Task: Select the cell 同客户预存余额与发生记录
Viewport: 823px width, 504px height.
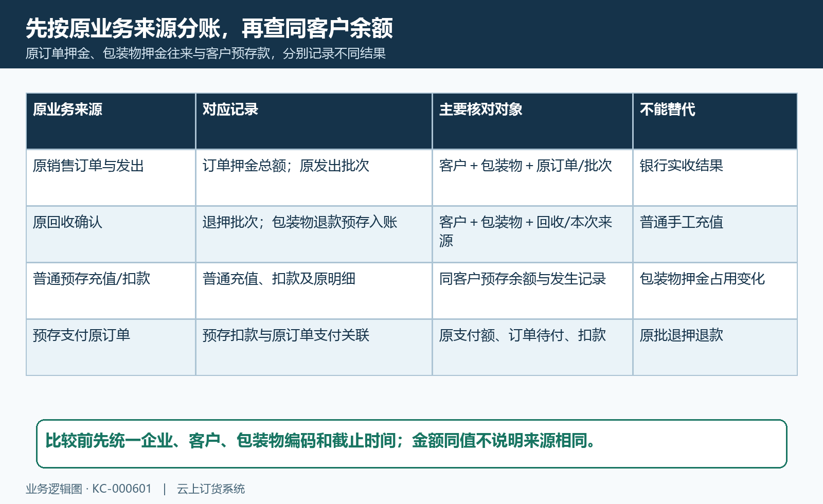Action: (x=532, y=291)
